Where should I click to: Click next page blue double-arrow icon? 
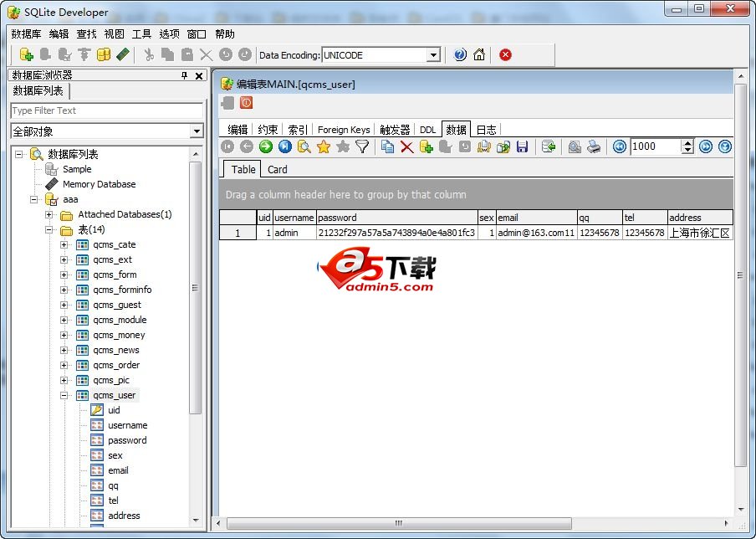[x=706, y=146]
